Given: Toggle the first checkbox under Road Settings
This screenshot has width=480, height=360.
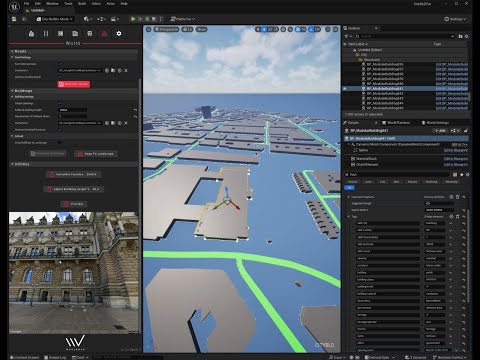Looking at the screenshot, I should pos(60,64).
